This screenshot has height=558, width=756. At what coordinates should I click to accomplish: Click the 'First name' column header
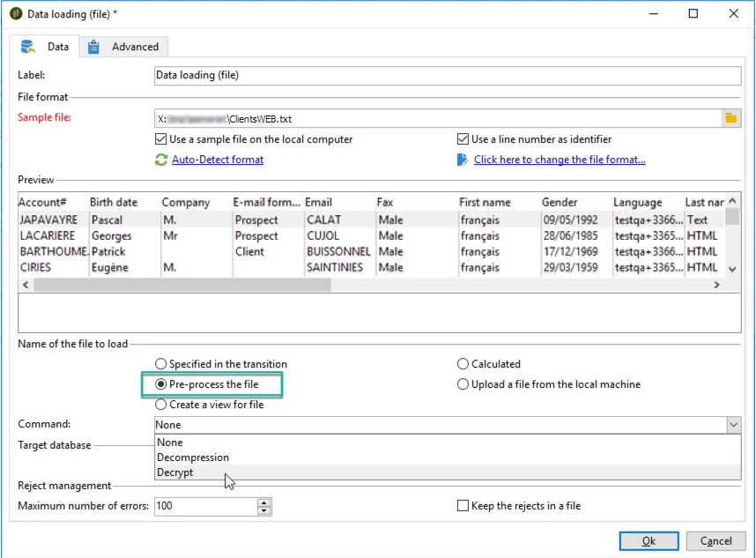click(x=499, y=202)
